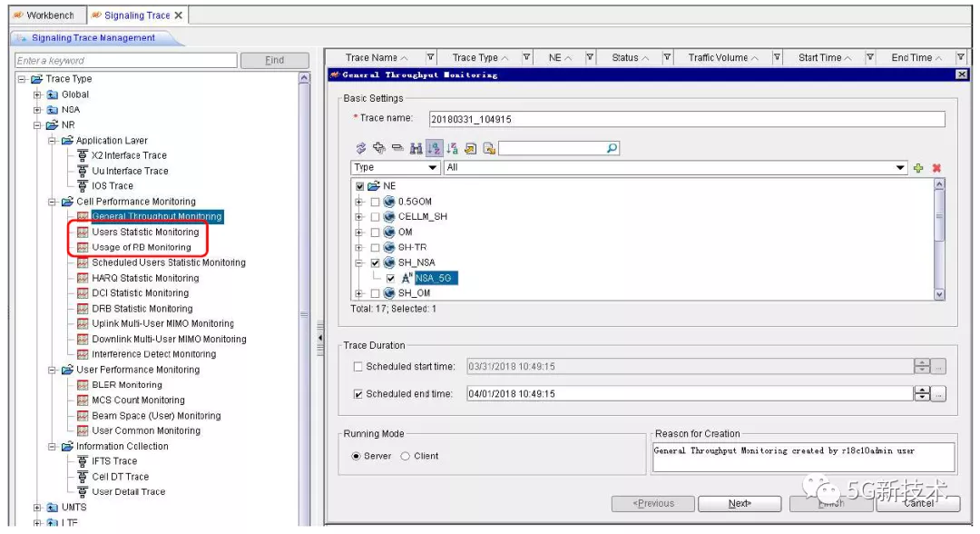This screenshot has width=980, height=534.
Task: Check the OM node checkbox
Action: (375, 232)
